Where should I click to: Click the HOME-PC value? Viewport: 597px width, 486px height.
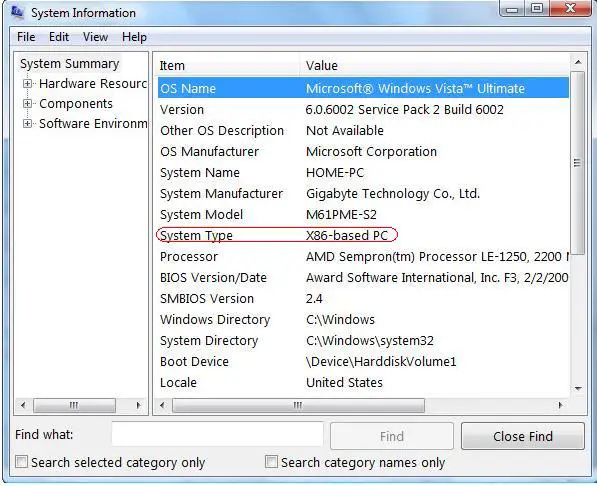[x=335, y=173]
